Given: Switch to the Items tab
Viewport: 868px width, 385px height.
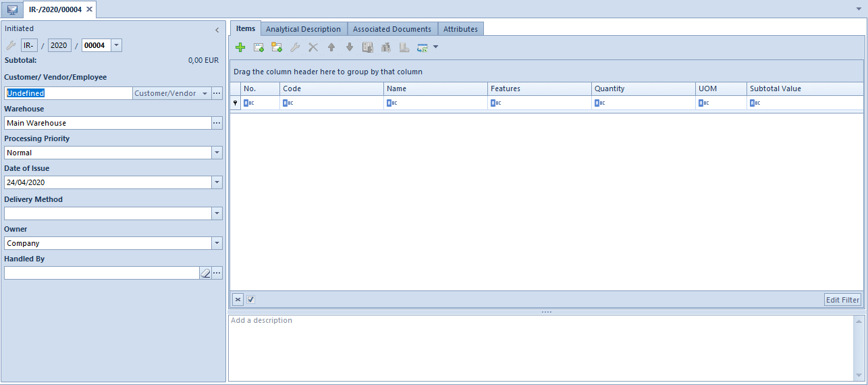Looking at the screenshot, I should click(x=246, y=28).
